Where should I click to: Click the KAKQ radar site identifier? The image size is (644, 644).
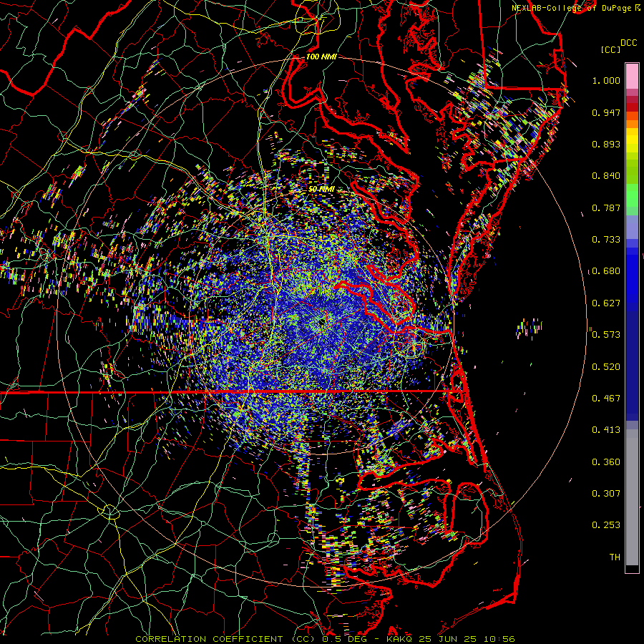point(401,639)
